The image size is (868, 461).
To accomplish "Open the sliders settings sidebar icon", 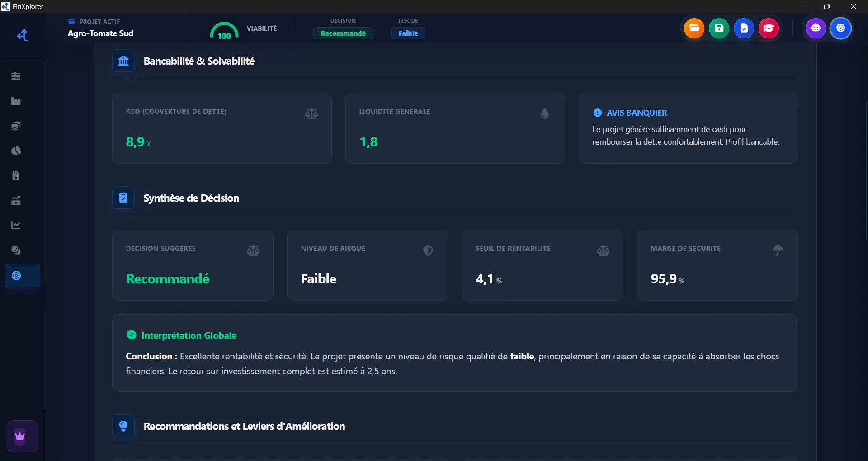I will pos(16,76).
